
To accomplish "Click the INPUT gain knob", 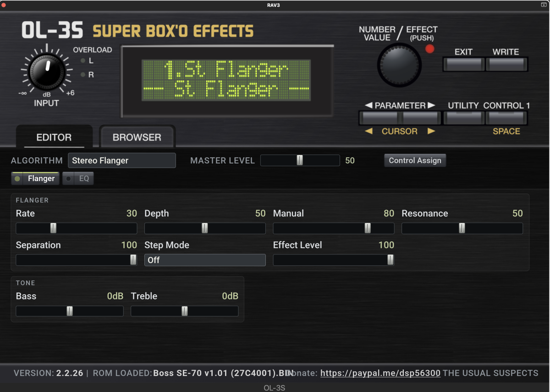I will click(x=47, y=70).
